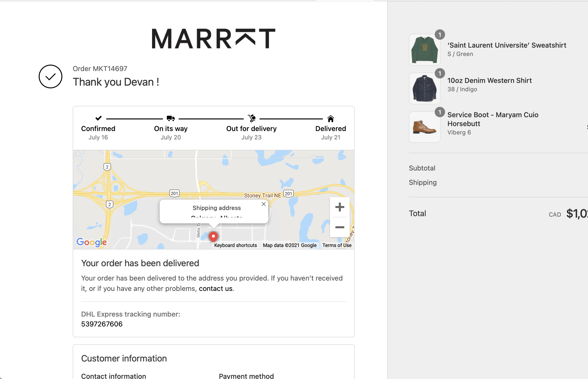Click the Out for delivery hand-truck icon
The width and height of the screenshot is (588, 379).
coord(252,118)
